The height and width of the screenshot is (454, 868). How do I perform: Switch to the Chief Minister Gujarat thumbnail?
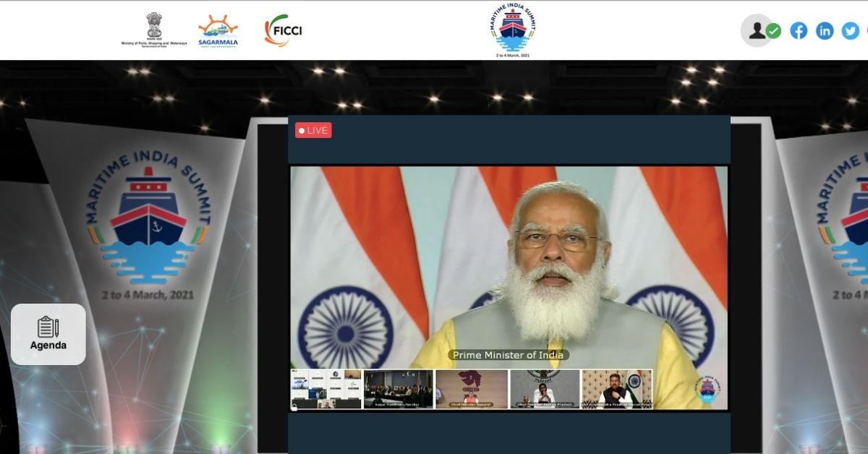(x=472, y=389)
